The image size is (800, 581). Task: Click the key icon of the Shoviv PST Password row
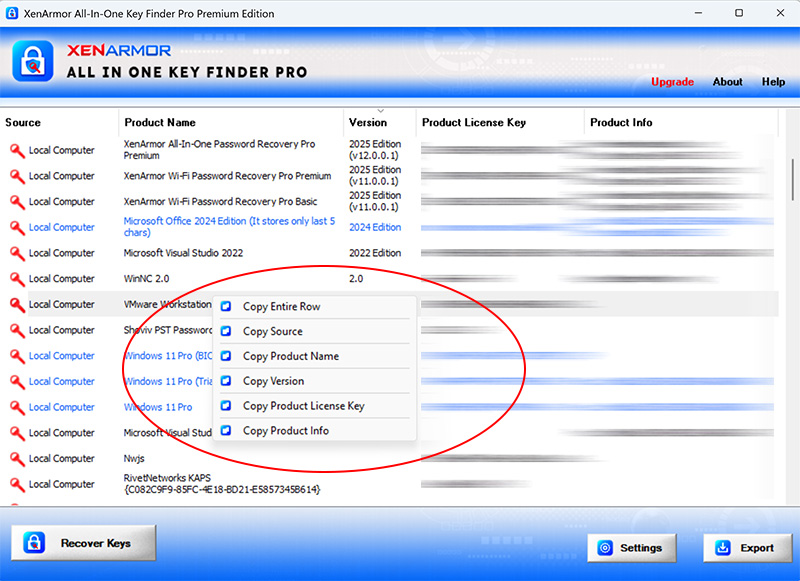click(x=17, y=330)
